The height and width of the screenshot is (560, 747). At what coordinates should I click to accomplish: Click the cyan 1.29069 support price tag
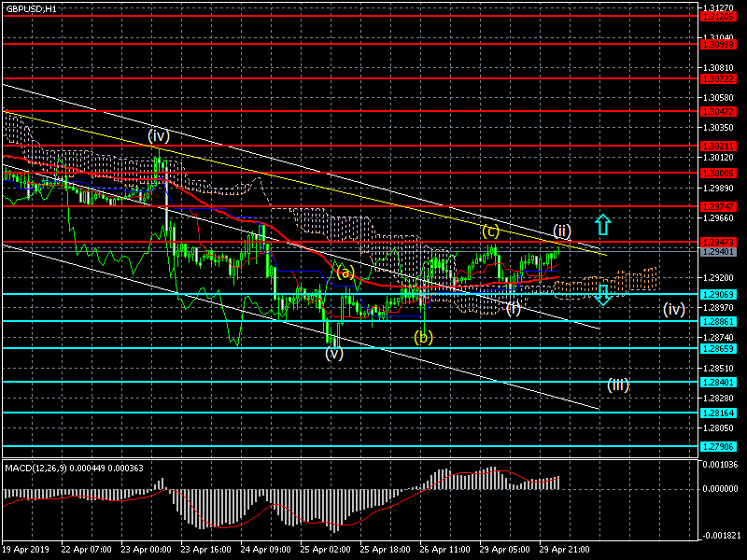pyautogui.click(x=719, y=295)
